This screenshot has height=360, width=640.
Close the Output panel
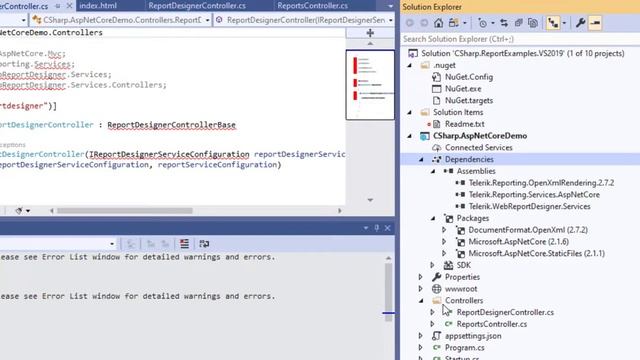coord(388,228)
